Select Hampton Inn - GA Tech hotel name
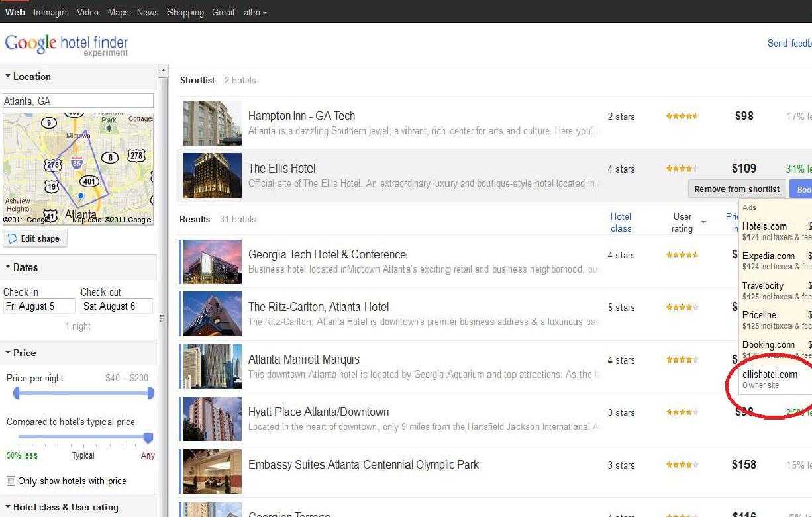 [301, 116]
